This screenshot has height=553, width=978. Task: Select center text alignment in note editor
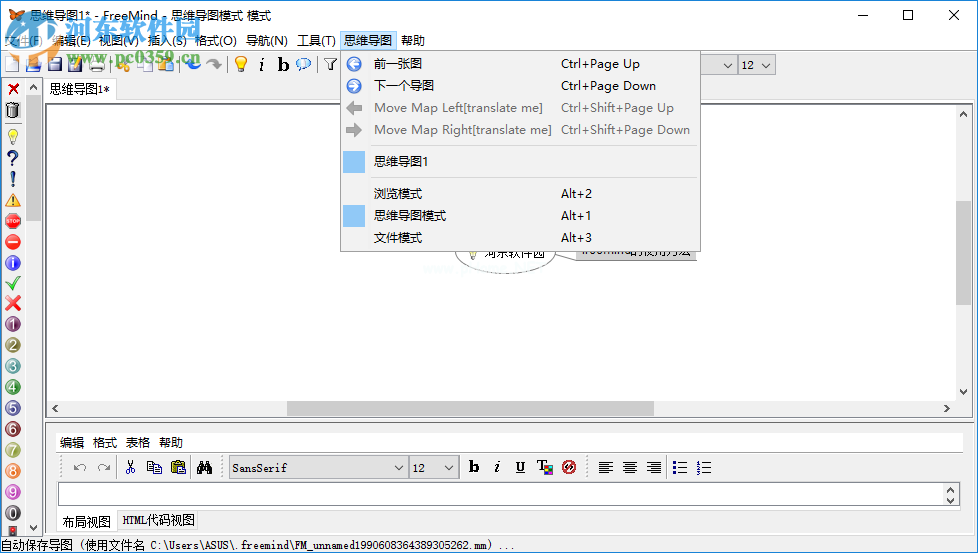tap(630, 467)
